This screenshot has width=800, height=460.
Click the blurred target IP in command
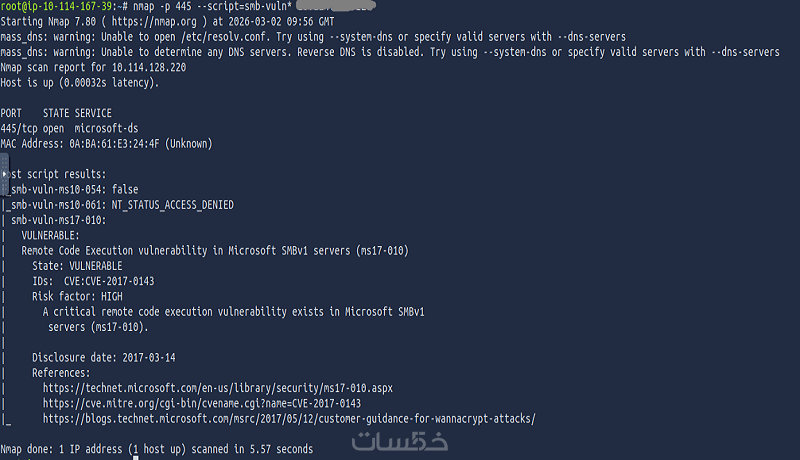click(336, 6)
